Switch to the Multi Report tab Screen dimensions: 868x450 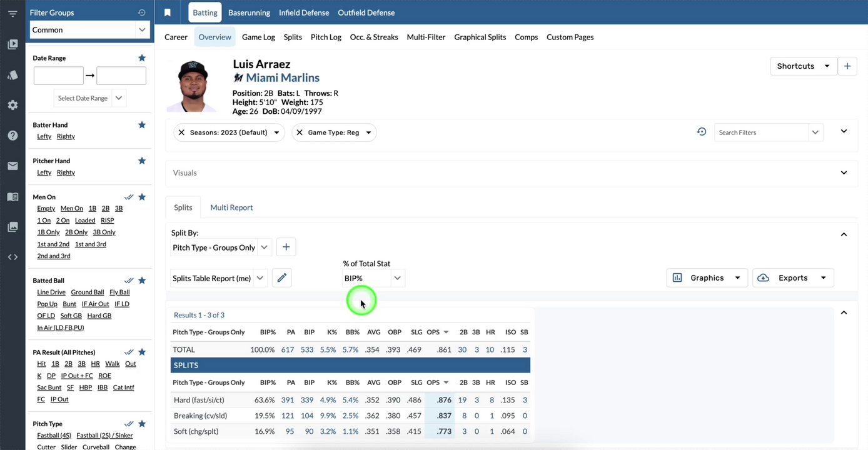pyautogui.click(x=231, y=207)
